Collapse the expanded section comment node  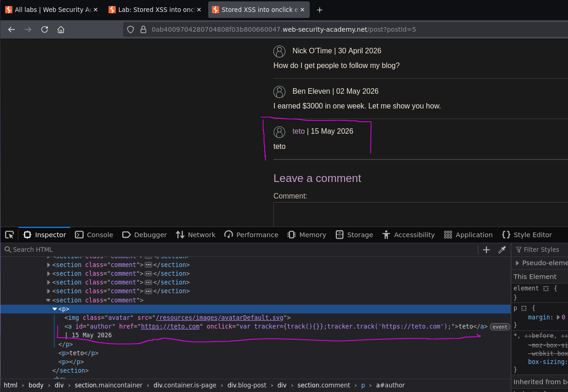48,300
